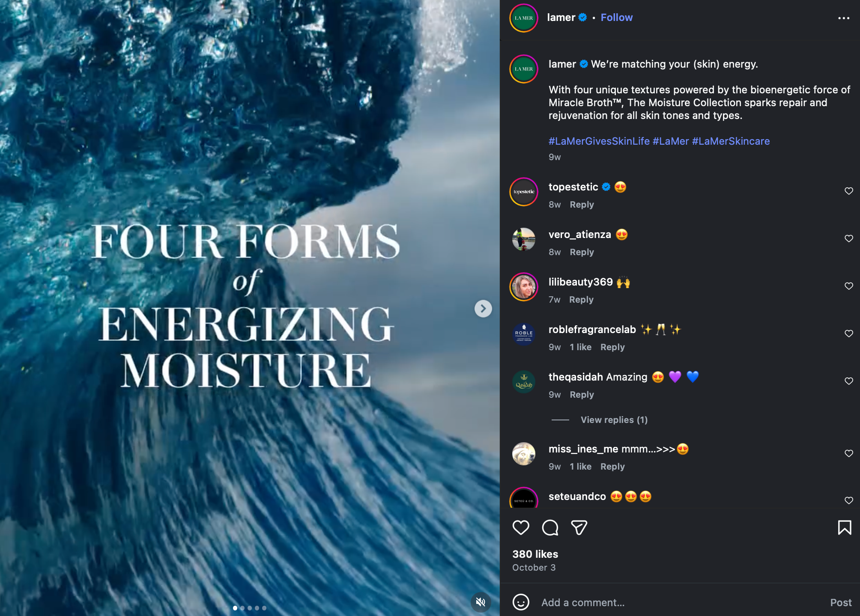Follow the lamer account
The image size is (860, 616).
616,18
